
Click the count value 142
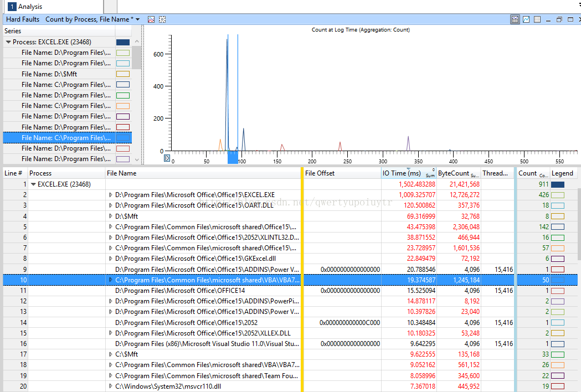543,227
